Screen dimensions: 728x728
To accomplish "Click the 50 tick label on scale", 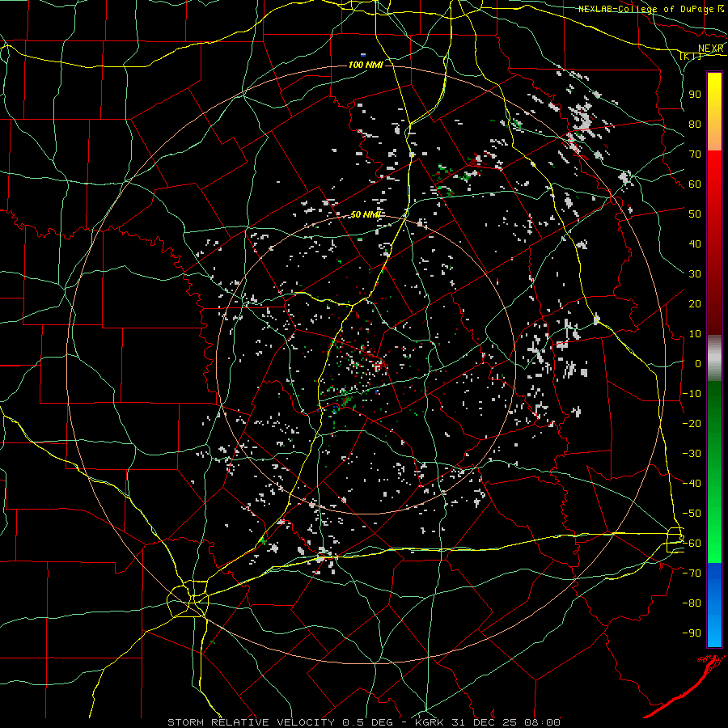I will 695,214.
